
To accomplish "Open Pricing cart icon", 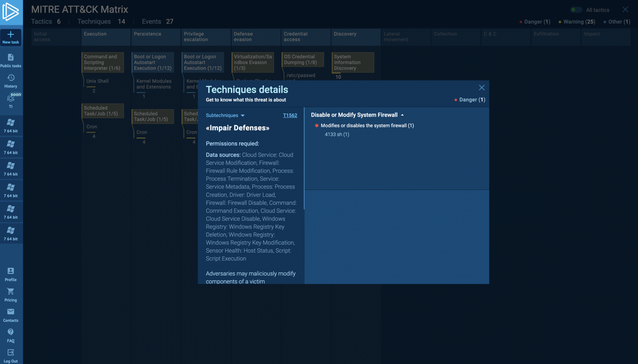I will [x=11, y=292].
